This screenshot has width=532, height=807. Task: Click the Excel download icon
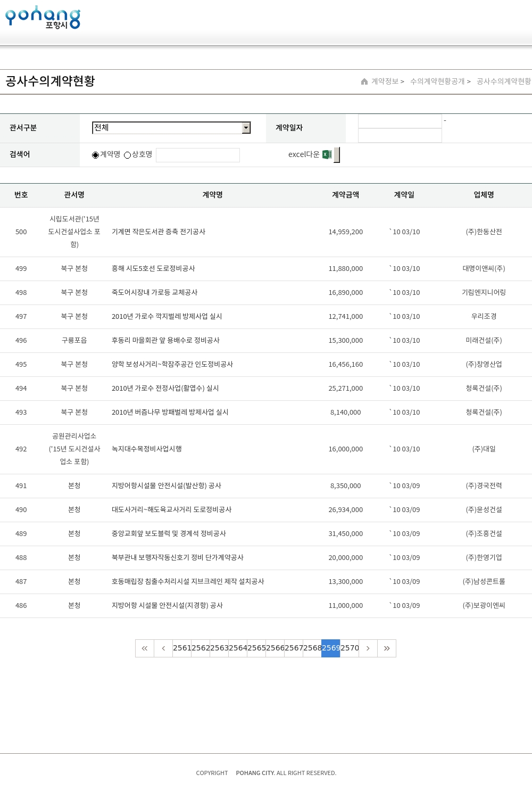pos(327,154)
